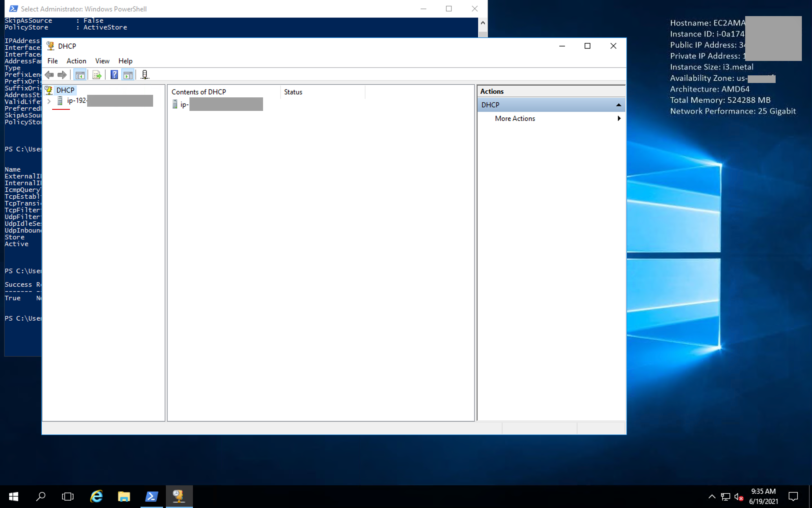The image size is (812, 508).
Task: Open the Action menu in DHCP window
Action: (76, 61)
